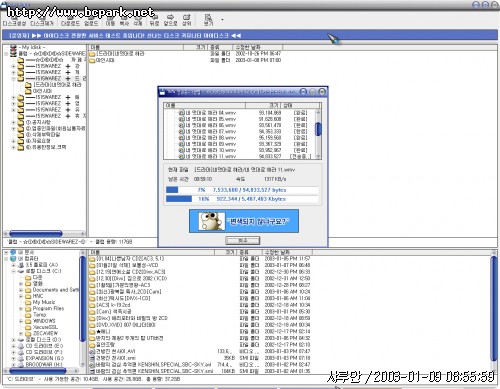Open the [DVD.XVID] 007 folder
Image resolution: width=500 pixels, height=389 pixels.
point(122,325)
